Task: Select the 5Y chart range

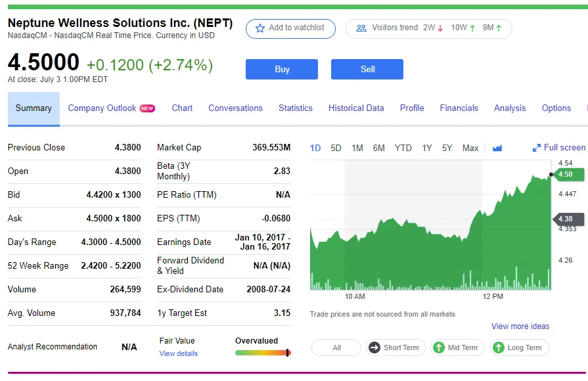Action: [447, 148]
